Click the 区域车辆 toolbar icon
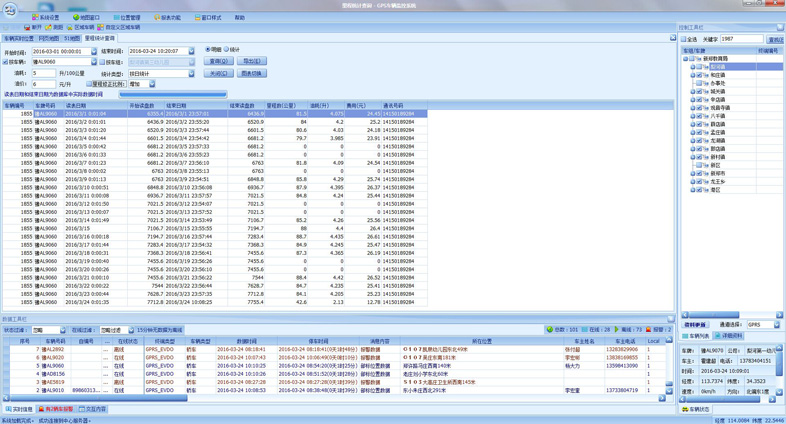This screenshot has width=786, height=424. 72,28
